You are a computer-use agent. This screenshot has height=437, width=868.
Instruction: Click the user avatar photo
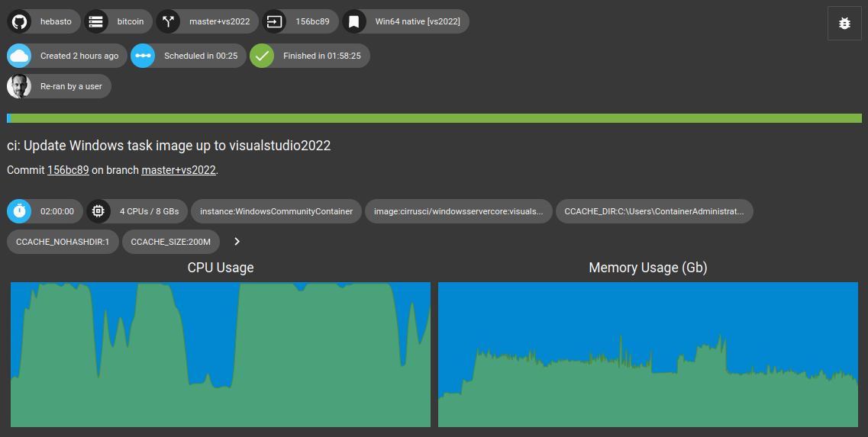click(x=19, y=86)
